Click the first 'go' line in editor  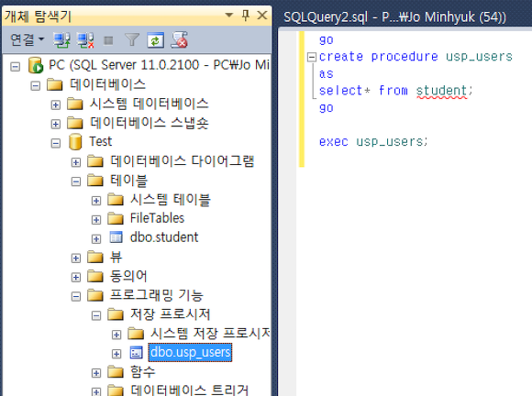pos(326,40)
